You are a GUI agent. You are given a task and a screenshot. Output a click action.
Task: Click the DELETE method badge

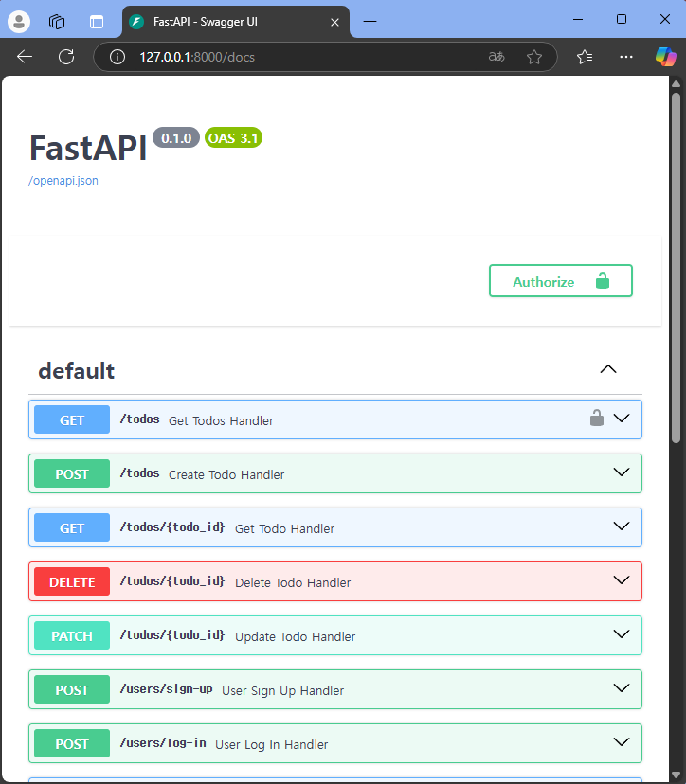coord(72,581)
